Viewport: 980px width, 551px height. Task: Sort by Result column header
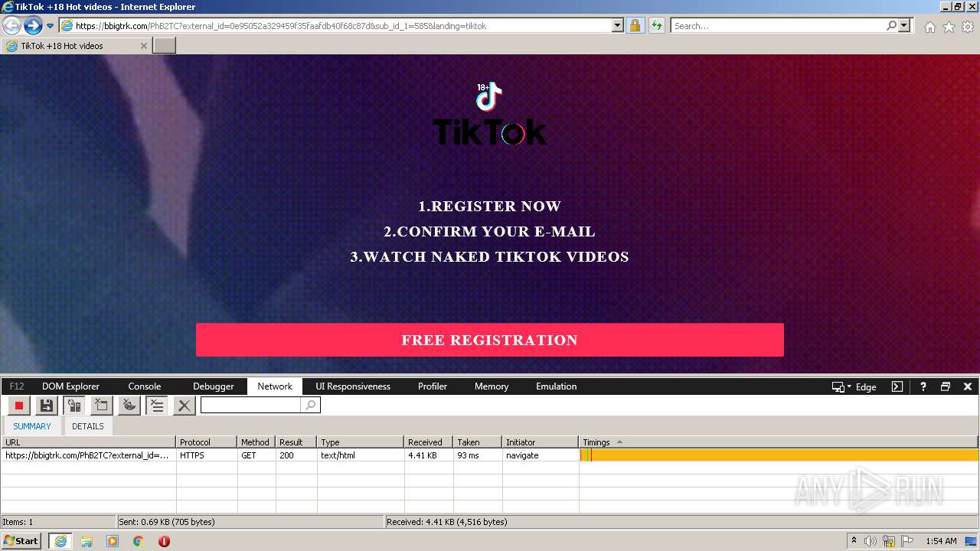pyautogui.click(x=296, y=442)
